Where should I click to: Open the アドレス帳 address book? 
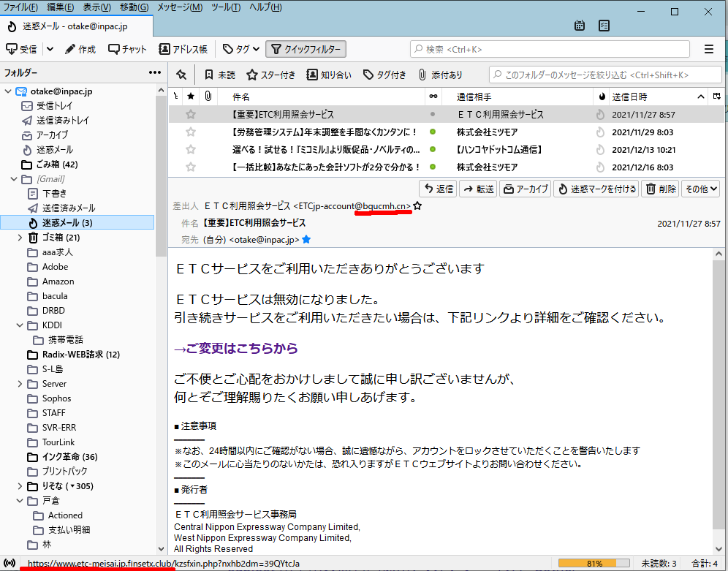coord(183,49)
